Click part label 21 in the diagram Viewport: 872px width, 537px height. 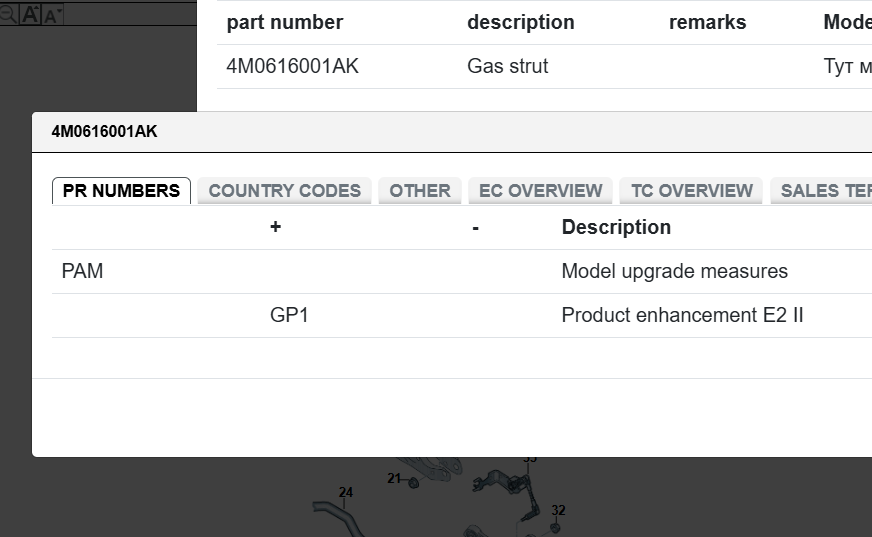[x=394, y=479]
